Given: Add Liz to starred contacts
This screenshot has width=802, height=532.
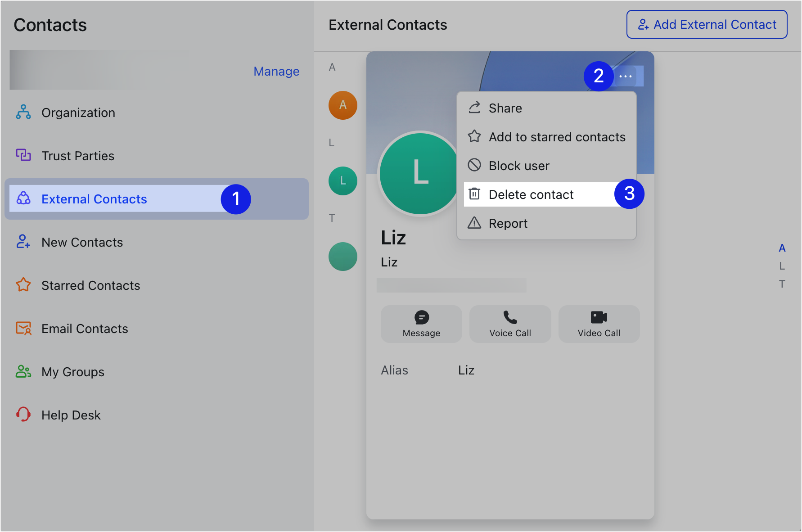Looking at the screenshot, I should pyautogui.click(x=557, y=137).
